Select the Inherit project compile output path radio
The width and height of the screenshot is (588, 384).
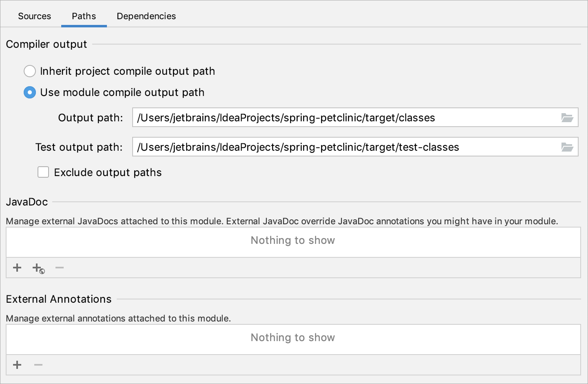29,71
